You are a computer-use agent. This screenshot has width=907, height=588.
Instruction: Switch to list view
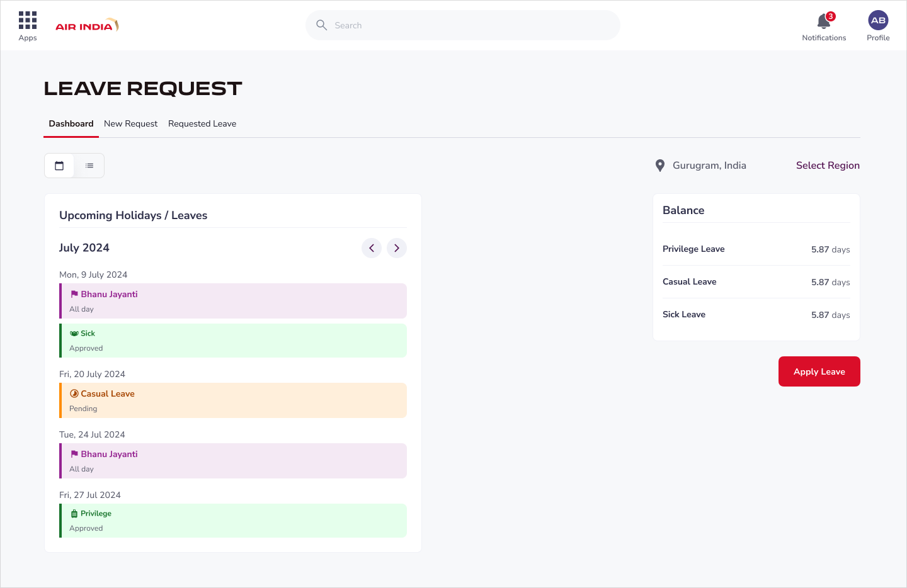pos(89,166)
